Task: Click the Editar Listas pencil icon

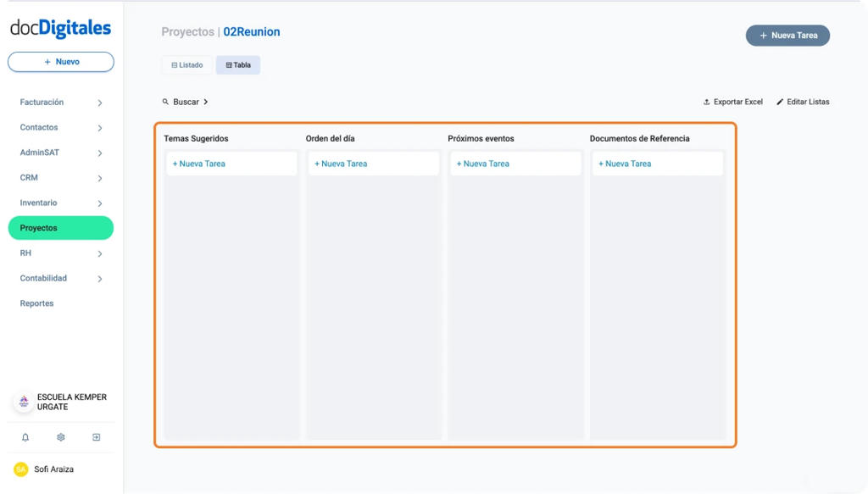Action: tap(780, 101)
